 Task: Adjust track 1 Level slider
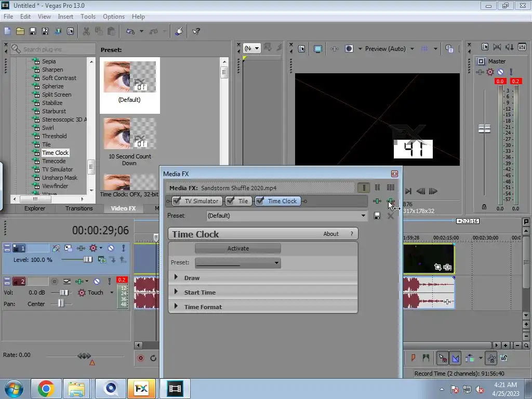[87, 260]
